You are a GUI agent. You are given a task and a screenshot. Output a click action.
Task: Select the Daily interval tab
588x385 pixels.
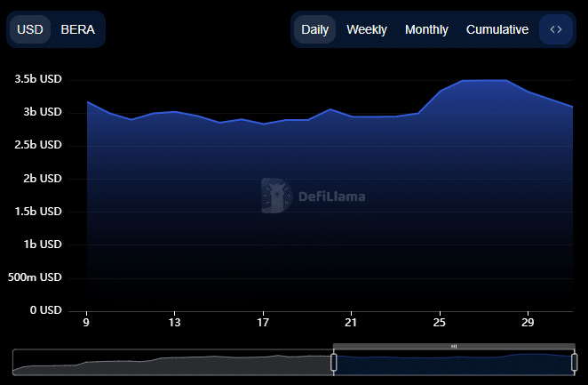[314, 29]
